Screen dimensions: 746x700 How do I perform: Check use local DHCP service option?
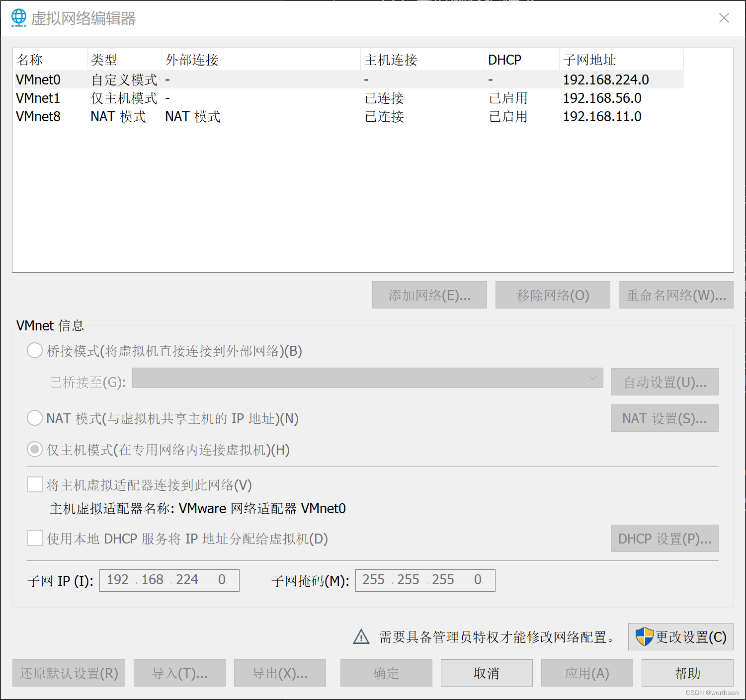point(35,539)
